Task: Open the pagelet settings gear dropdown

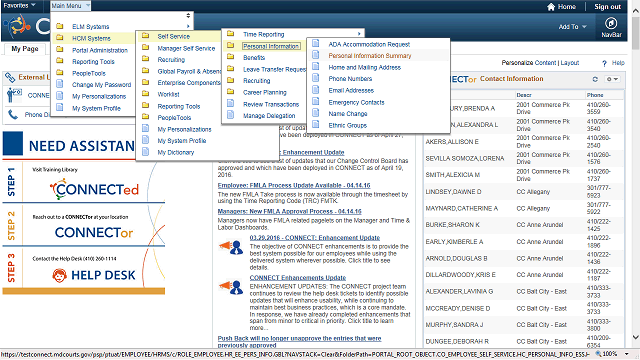Action: pos(612,79)
